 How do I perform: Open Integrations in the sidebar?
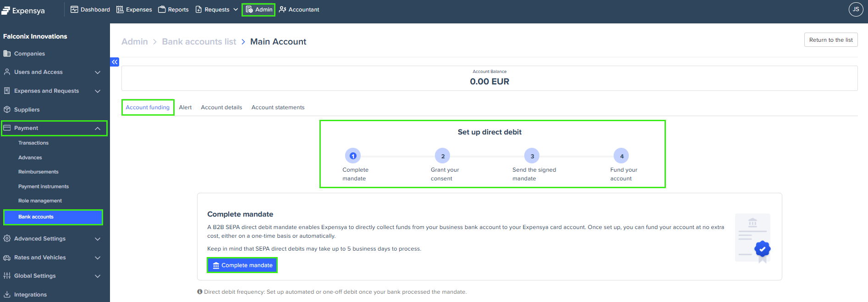30,295
